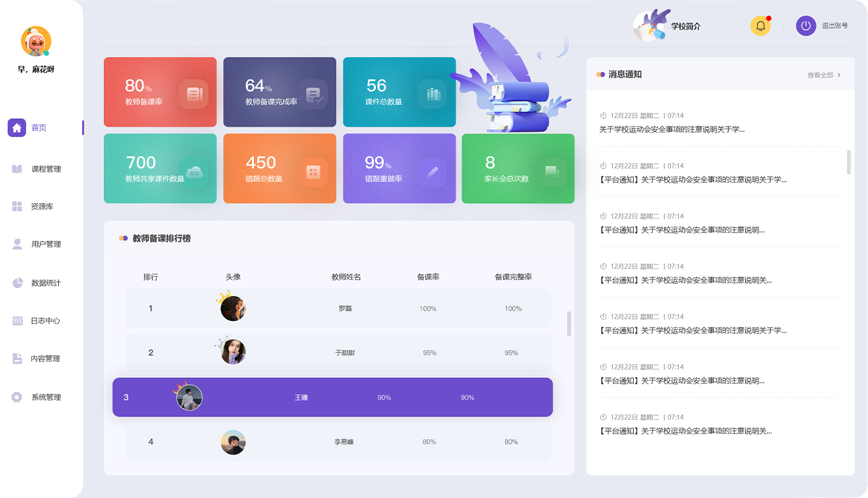Click the notification bell icon
The height and width of the screenshot is (498, 868).
tap(760, 26)
